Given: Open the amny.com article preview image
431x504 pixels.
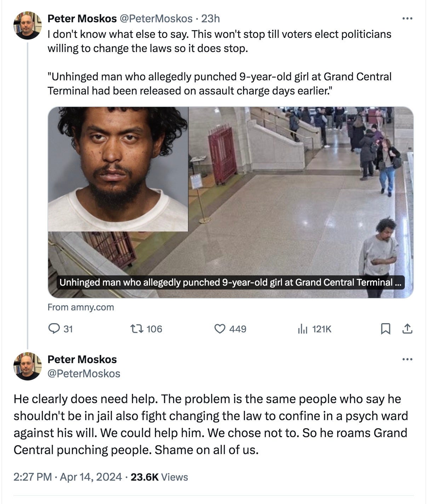Looking at the screenshot, I should [230, 202].
